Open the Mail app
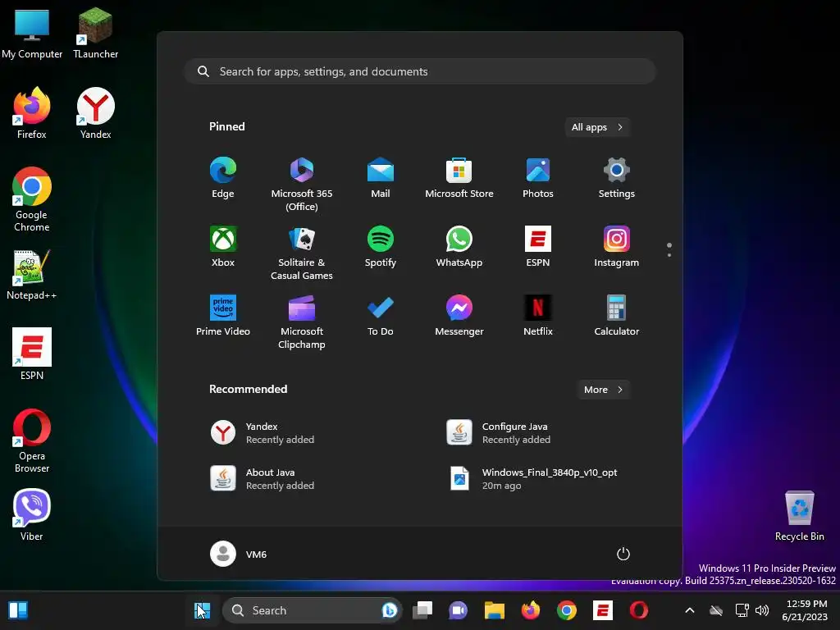 [x=381, y=178]
